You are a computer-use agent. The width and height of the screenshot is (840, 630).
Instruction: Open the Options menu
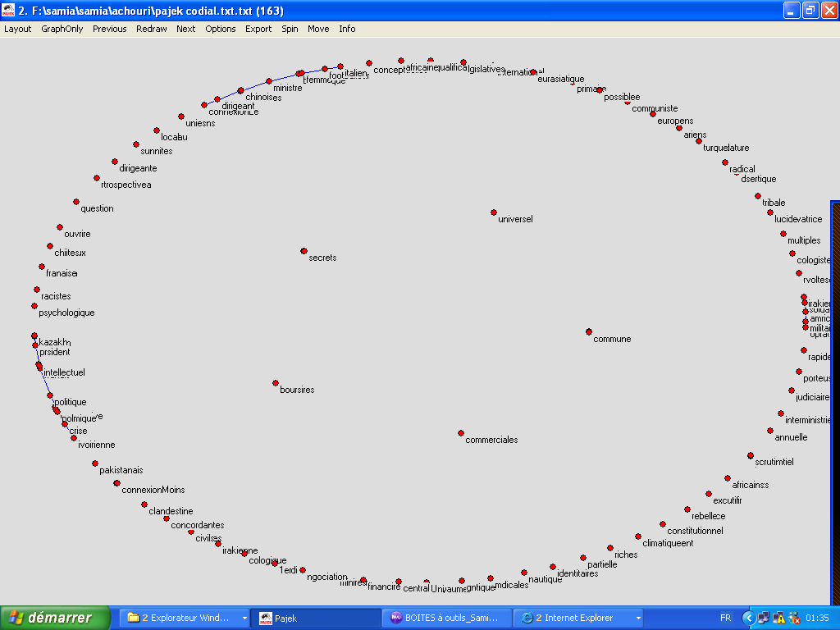[x=220, y=29]
